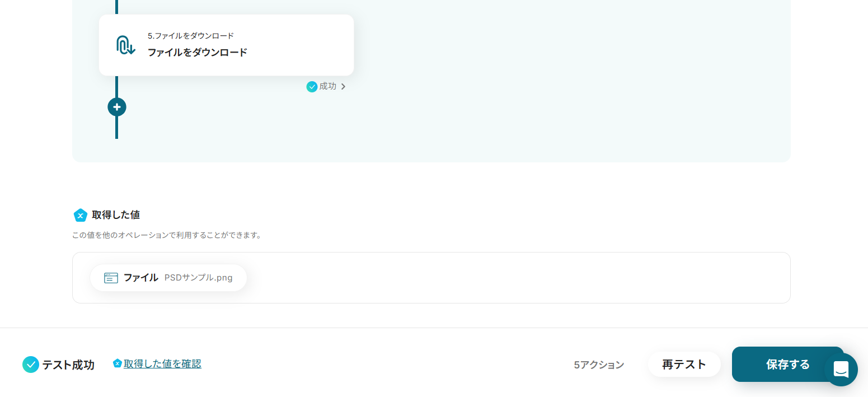Click the 成功 status label
The height and width of the screenshot is (397, 868).
point(327,87)
